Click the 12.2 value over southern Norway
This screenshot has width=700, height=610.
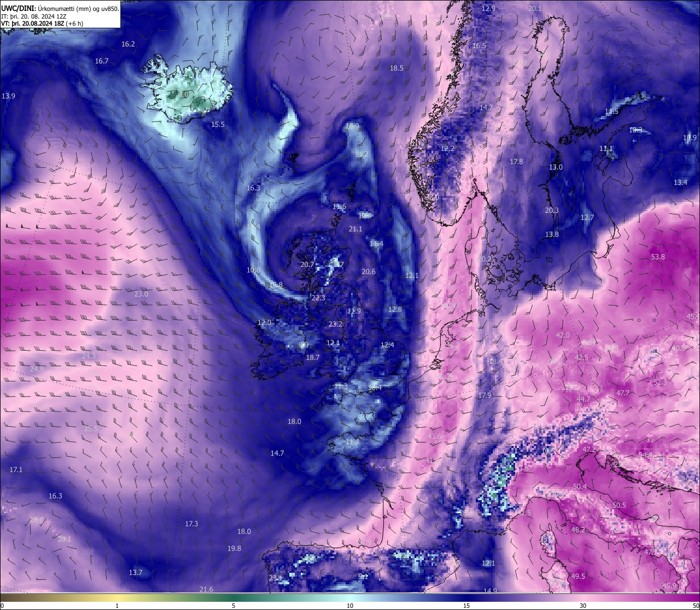(x=448, y=148)
